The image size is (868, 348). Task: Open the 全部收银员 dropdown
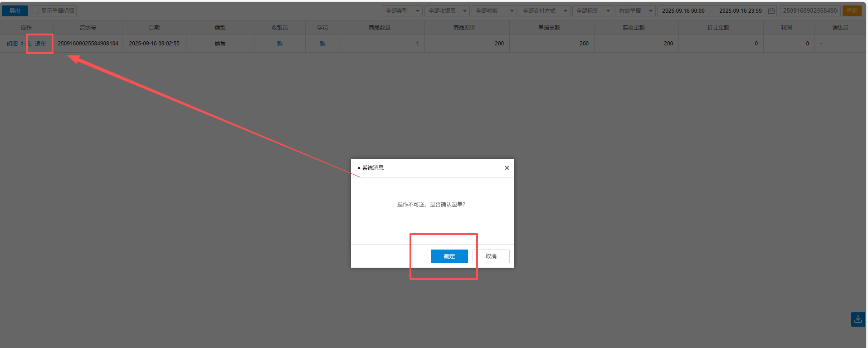click(x=447, y=11)
